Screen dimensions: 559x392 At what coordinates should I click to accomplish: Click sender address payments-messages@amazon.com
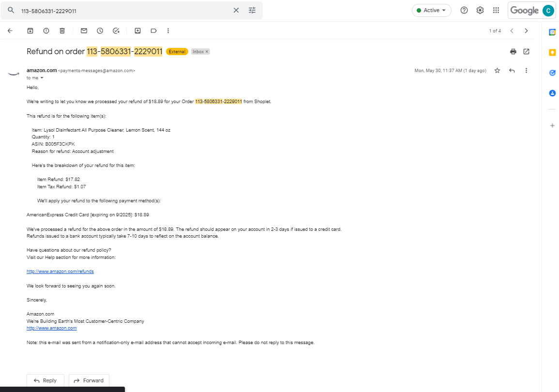click(x=97, y=71)
